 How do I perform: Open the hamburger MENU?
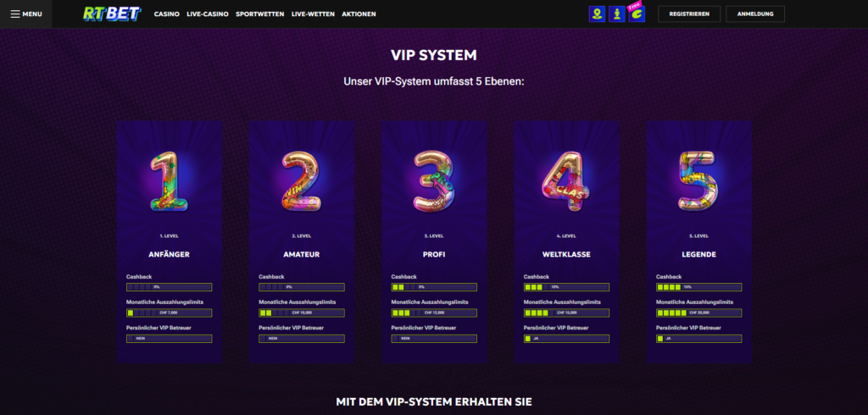[26, 14]
